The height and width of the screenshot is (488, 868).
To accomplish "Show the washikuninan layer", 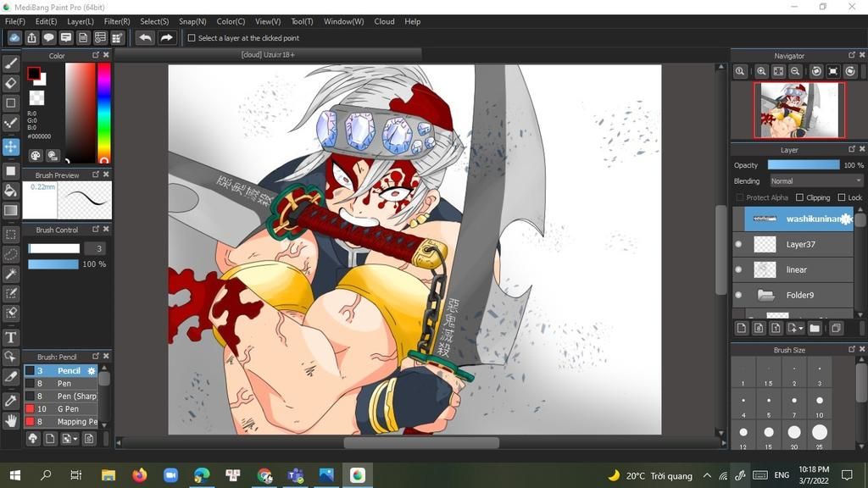I will (x=738, y=219).
